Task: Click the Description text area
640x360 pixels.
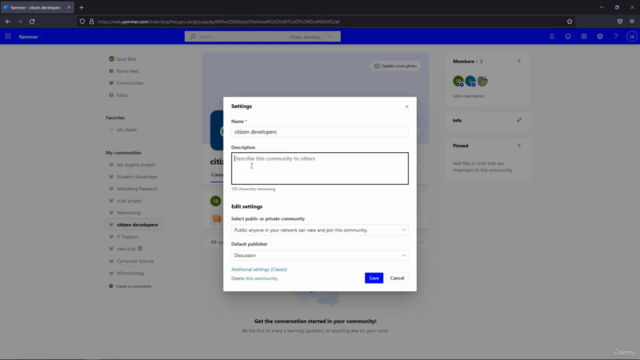Action: tap(320, 169)
